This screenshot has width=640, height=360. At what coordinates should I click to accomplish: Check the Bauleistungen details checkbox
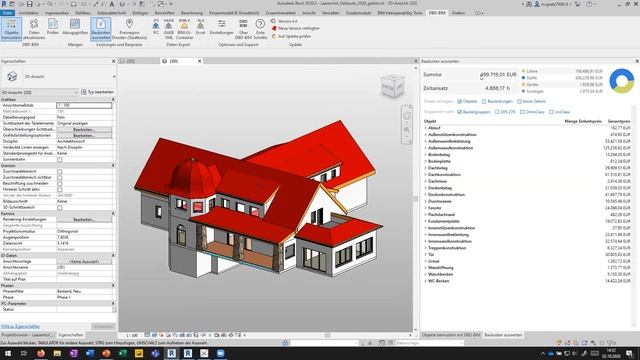point(484,101)
